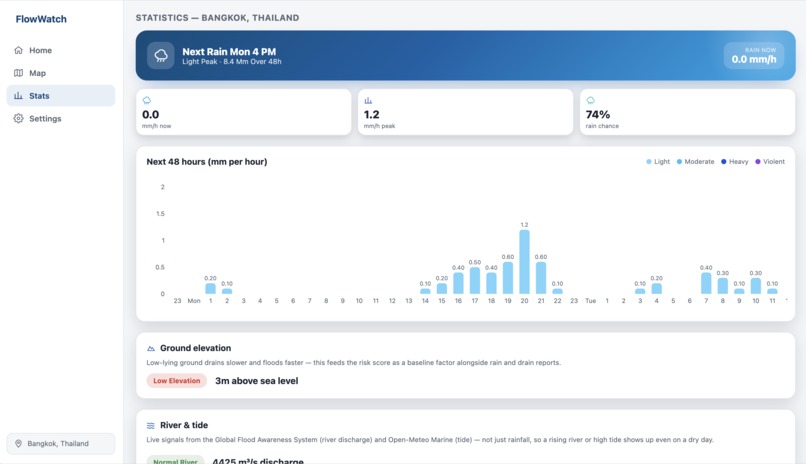Click the Violent legend color dot

coord(758,161)
